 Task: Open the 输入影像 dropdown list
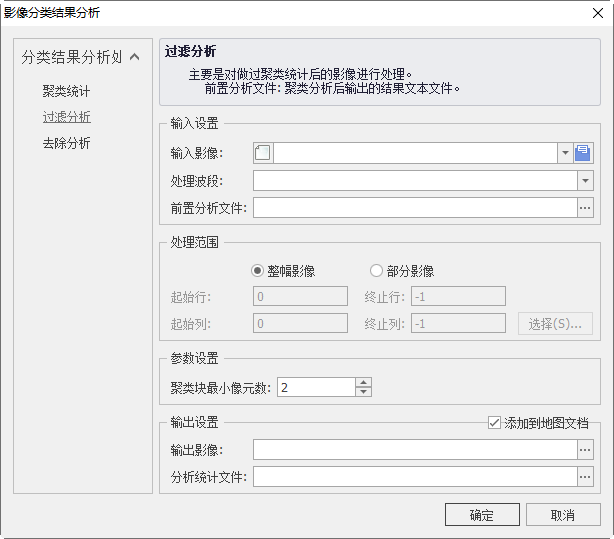(x=565, y=153)
